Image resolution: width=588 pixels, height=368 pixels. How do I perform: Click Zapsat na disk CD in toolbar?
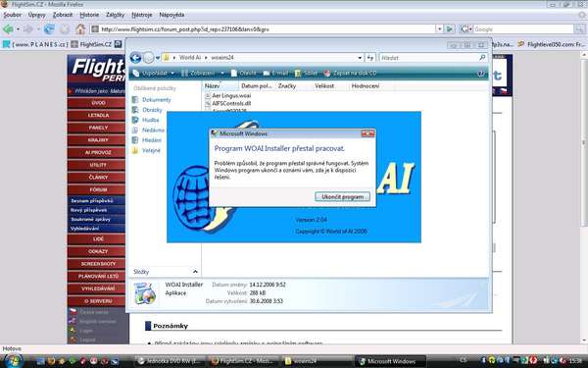[x=350, y=74]
